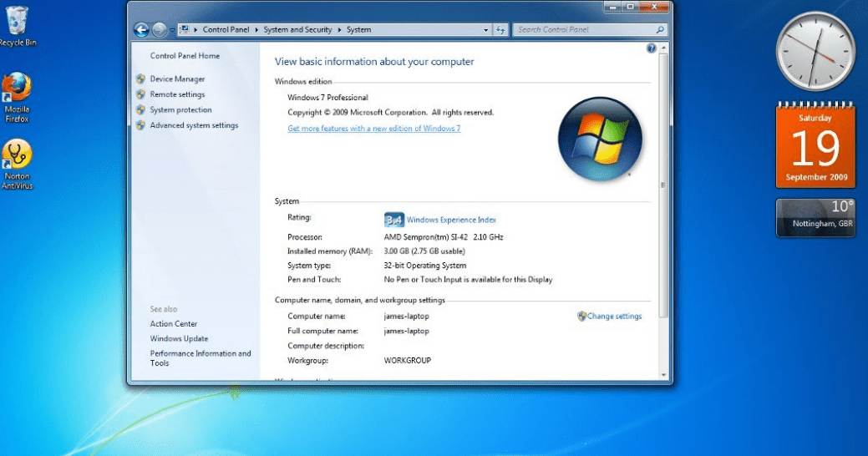Click the Forward arrow in Control Panel

tap(160, 29)
